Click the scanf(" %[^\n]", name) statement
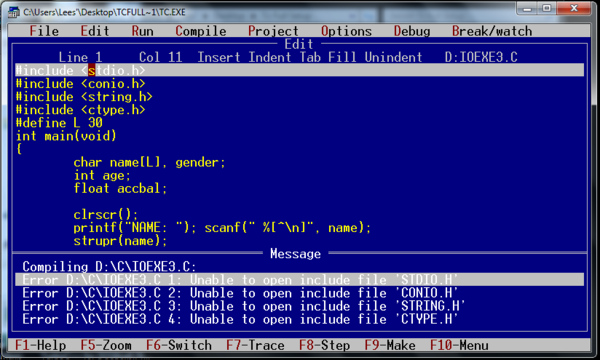This screenshot has height=360, width=600. pos(288,228)
